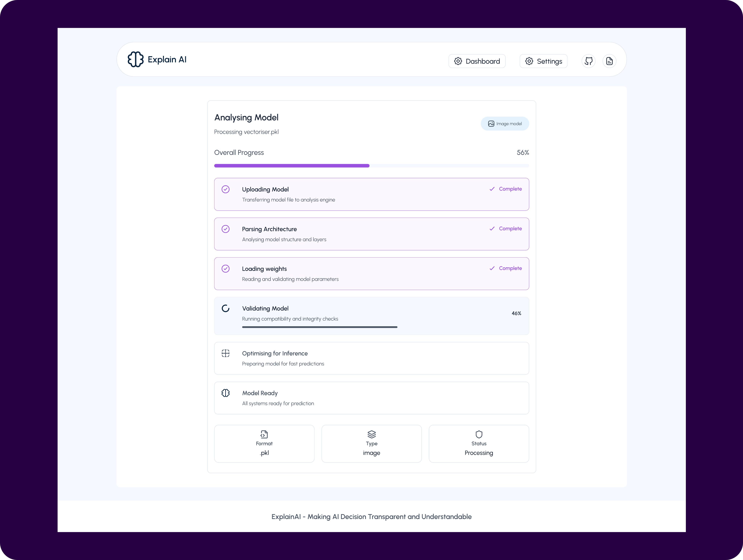Viewport: 743px width, 560px height.
Task: Click the Overall Progress bar
Action: pyautogui.click(x=371, y=166)
